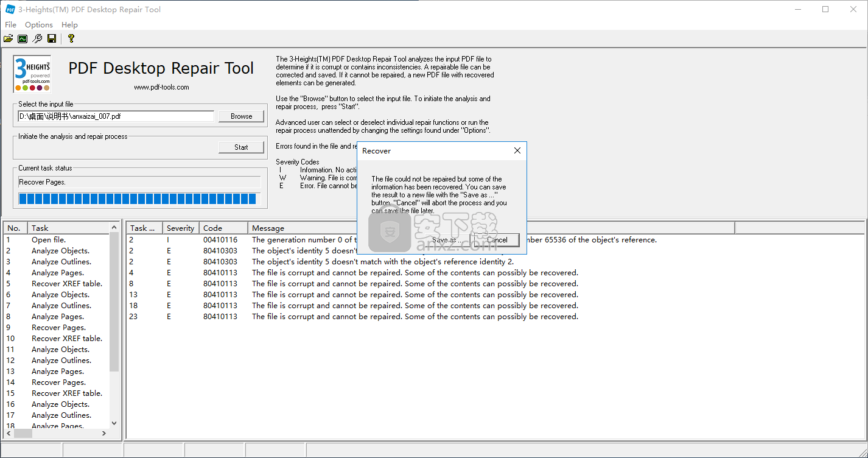This screenshot has height=458, width=868.
Task: Click the blue task progress bar
Action: click(139, 199)
